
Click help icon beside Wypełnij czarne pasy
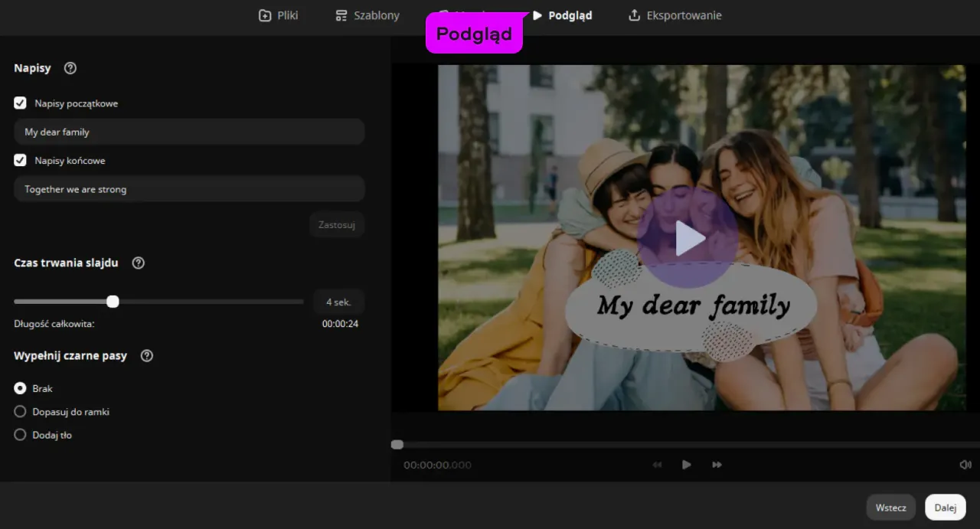[x=147, y=356]
